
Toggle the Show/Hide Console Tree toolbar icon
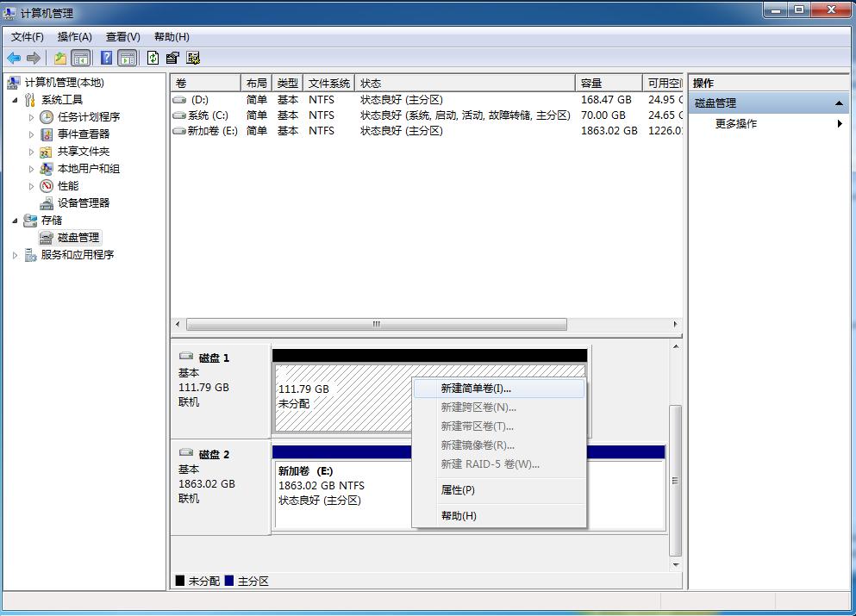point(79,57)
